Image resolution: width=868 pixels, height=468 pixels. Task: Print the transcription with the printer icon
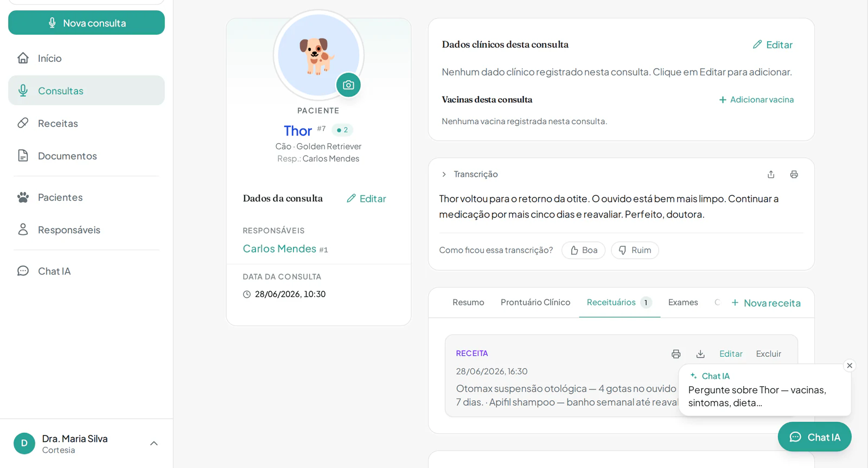[794, 174]
